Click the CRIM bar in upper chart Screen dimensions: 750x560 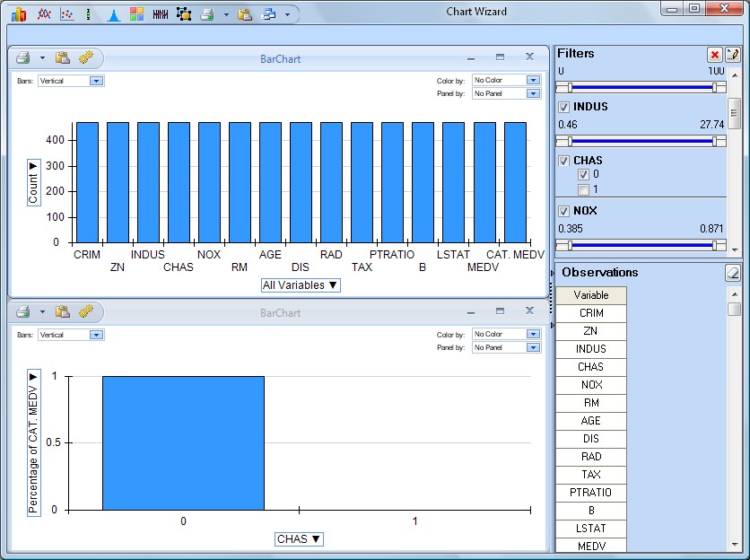[x=88, y=182]
